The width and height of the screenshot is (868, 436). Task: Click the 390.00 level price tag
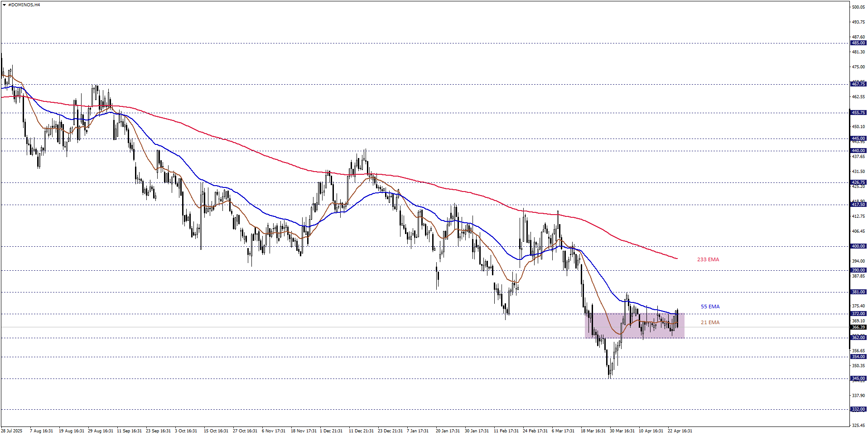pos(858,270)
